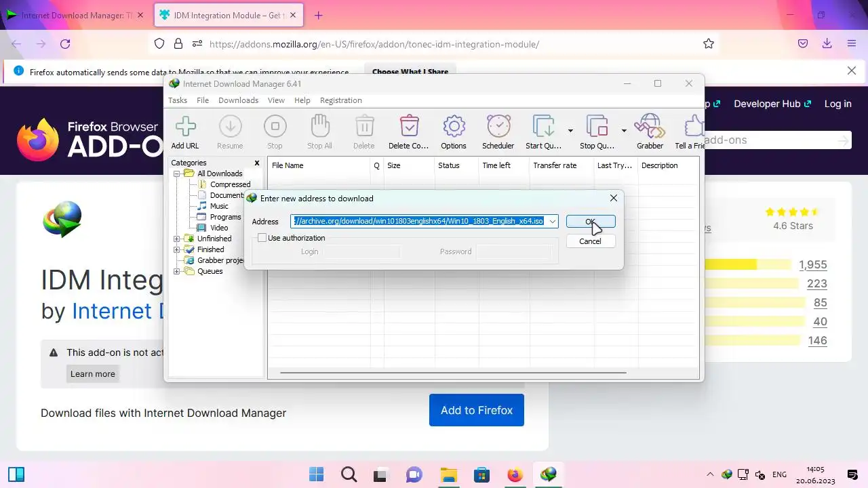Open the Registration menu

tap(340, 100)
